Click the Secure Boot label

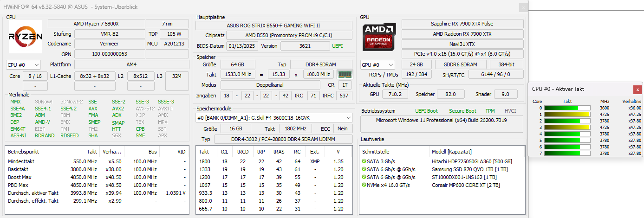click(462, 111)
